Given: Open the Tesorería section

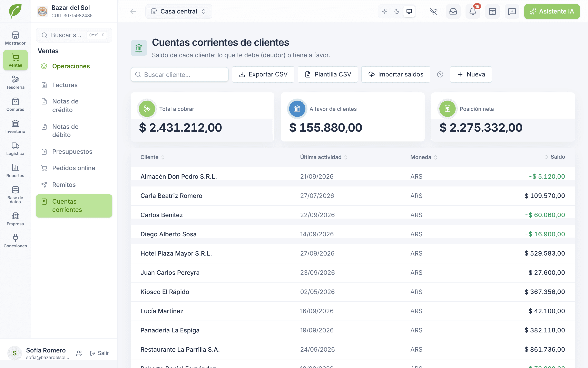Looking at the screenshot, I should pyautogui.click(x=15, y=82).
